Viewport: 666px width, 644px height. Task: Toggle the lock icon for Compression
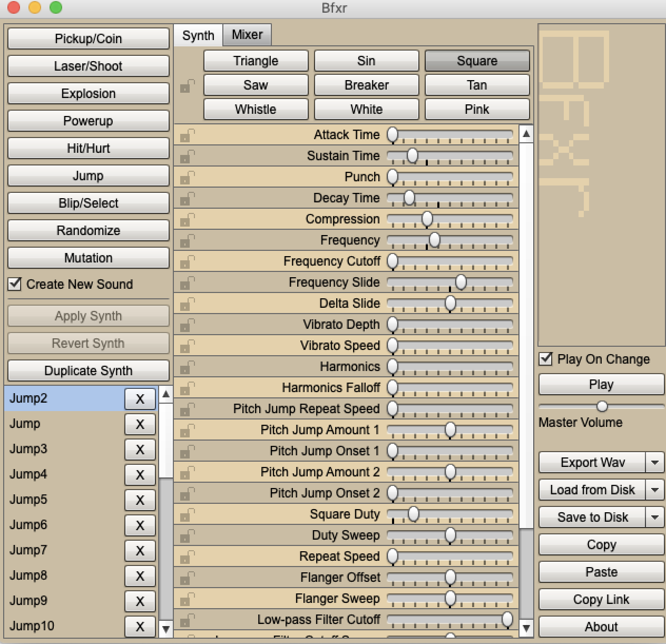click(x=187, y=220)
